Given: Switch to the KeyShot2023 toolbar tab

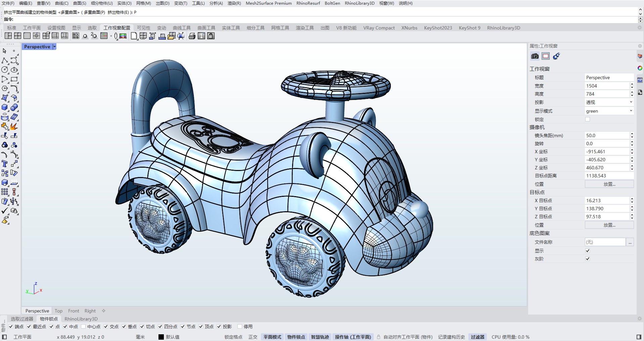Looking at the screenshot, I should (x=438, y=28).
